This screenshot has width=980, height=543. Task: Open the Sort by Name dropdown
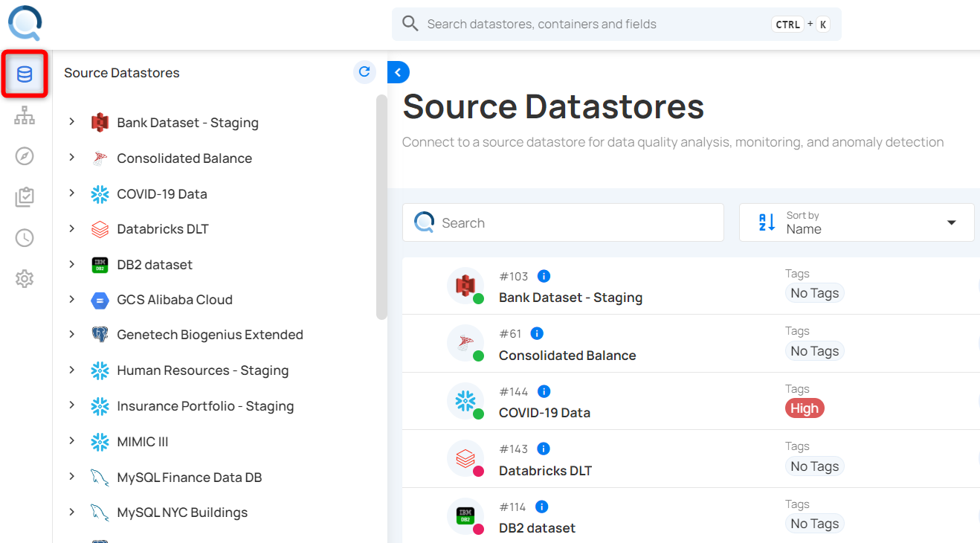click(x=857, y=222)
